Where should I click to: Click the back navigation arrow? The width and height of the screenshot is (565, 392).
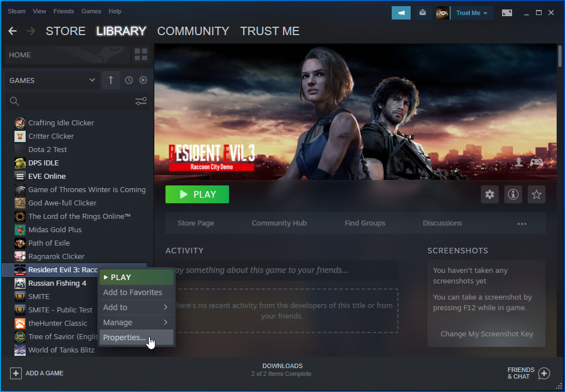[13, 31]
